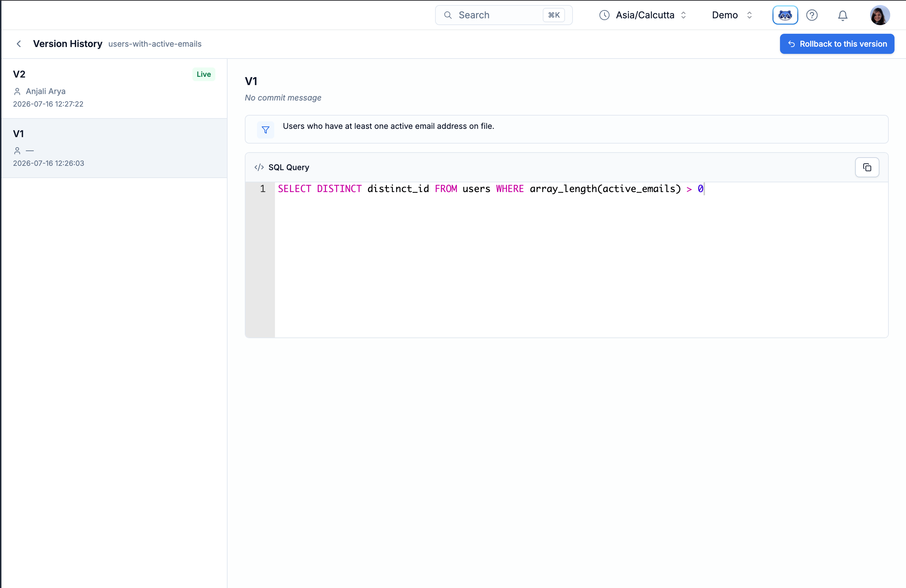Click the code brackets icon beside SQL Query
Image resolution: width=906 pixels, height=588 pixels.
click(x=259, y=167)
